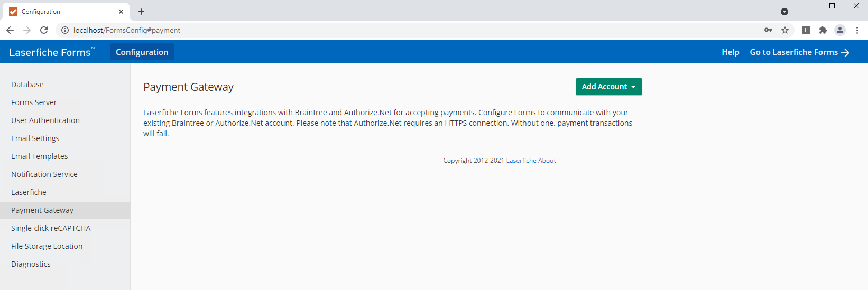Open File Storage Location settings
This screenshot has width=868, height=290.
[65, 246]
